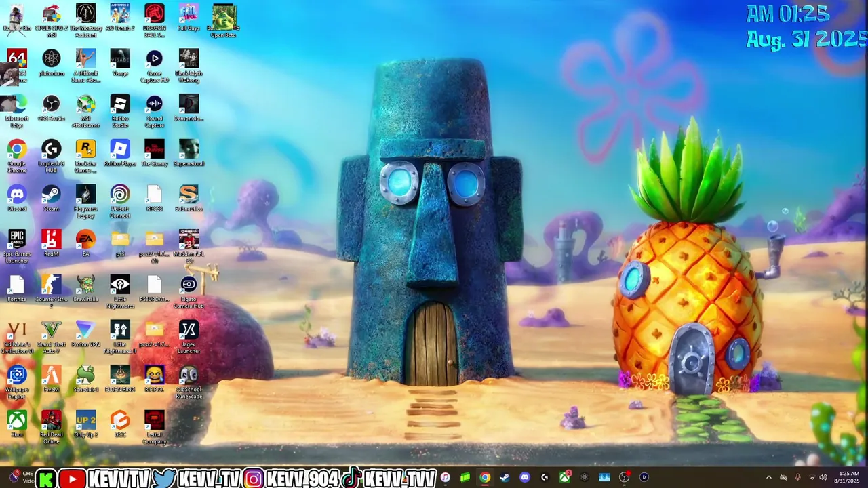Open Google Chrome desktop shortcut

tap(17, 156)
